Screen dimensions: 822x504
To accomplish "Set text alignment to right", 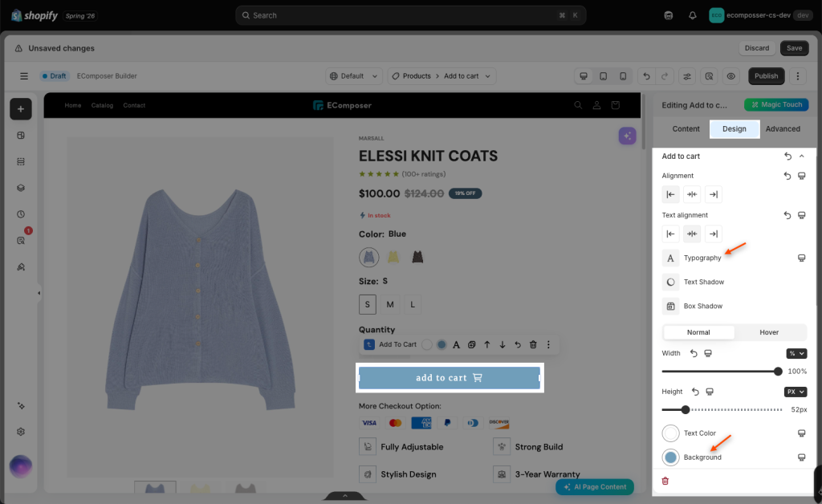I will coord(714,234).
